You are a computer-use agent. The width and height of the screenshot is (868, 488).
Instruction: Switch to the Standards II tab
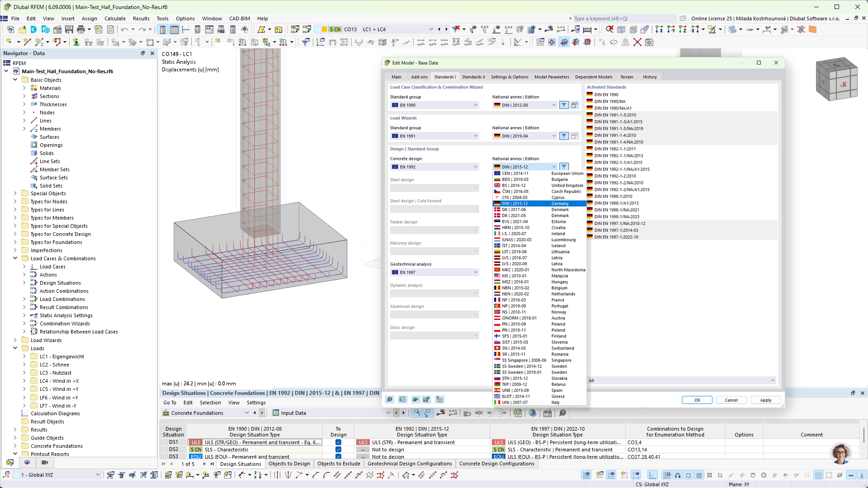pyautogui.click(x=473, y=77)
